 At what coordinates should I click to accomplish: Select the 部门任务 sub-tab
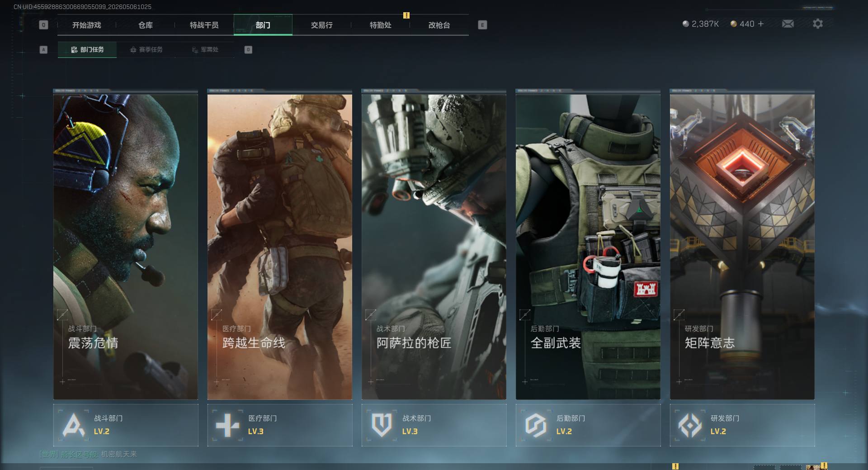tap(87, 50)
